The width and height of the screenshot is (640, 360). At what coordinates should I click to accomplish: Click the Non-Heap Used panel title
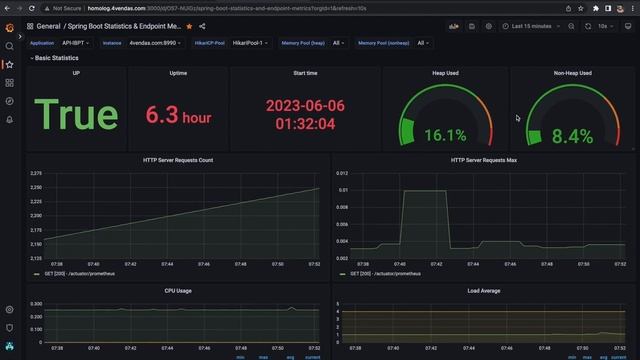pyautogui.click(x=573, y=73)
